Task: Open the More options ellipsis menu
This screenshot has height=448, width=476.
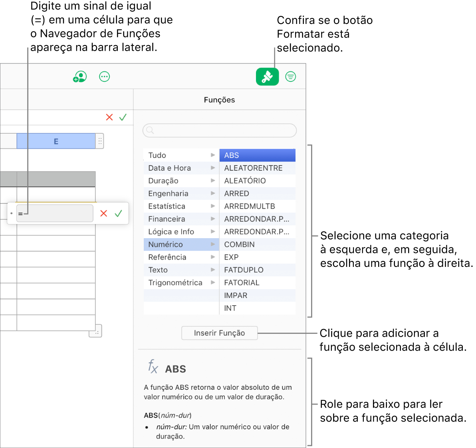Action: pos(104,77)
